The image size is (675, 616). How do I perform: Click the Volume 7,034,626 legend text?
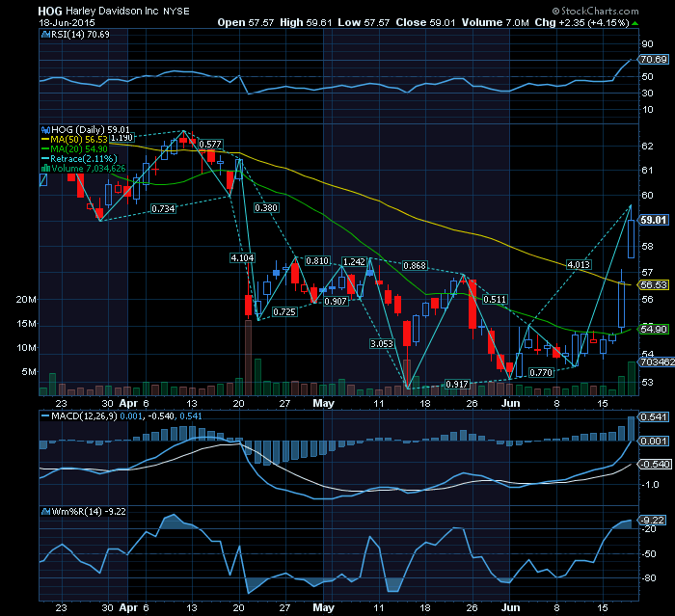coord(89,169)
